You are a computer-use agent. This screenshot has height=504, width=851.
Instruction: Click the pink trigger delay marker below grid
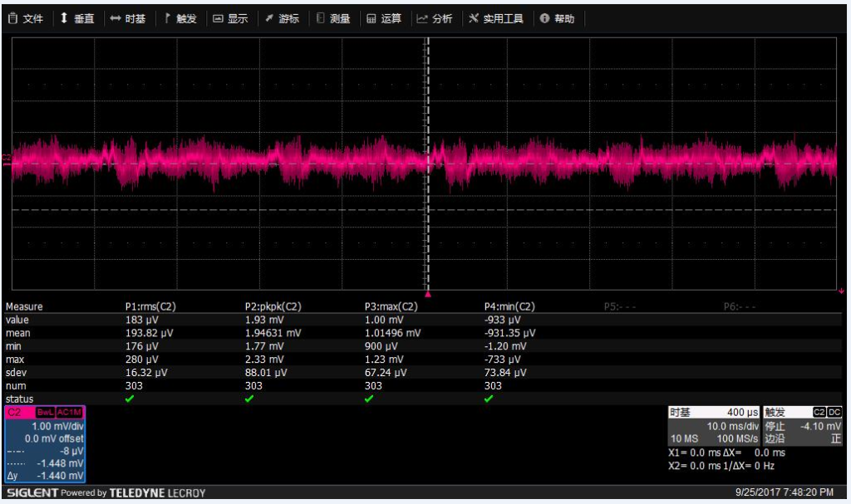pos(428,294)
